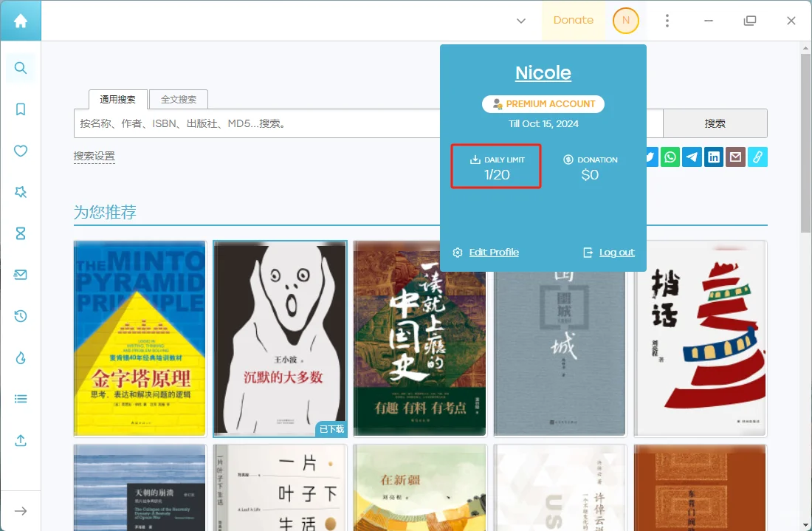The width and height of the screenshot is (812, 531).
Task: Click the vertical scrollbar thumb
Action: [x=805, y=143]
